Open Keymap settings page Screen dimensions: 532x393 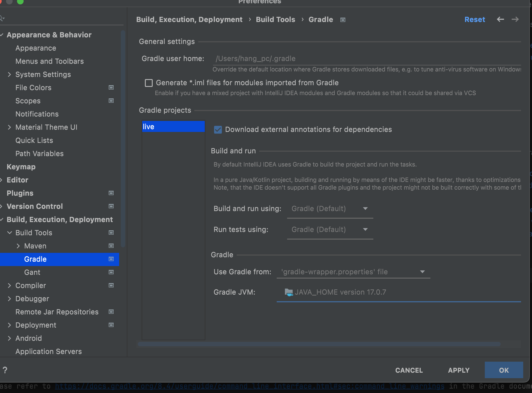point(21,167)
